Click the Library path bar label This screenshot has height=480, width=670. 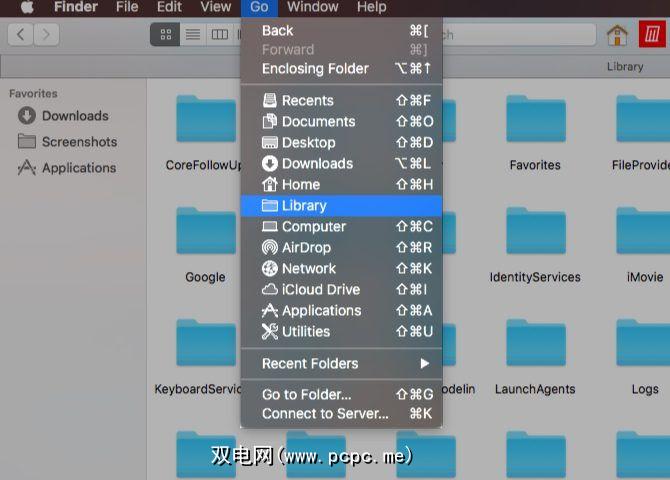pyautogui.click(x=625, y=67)
